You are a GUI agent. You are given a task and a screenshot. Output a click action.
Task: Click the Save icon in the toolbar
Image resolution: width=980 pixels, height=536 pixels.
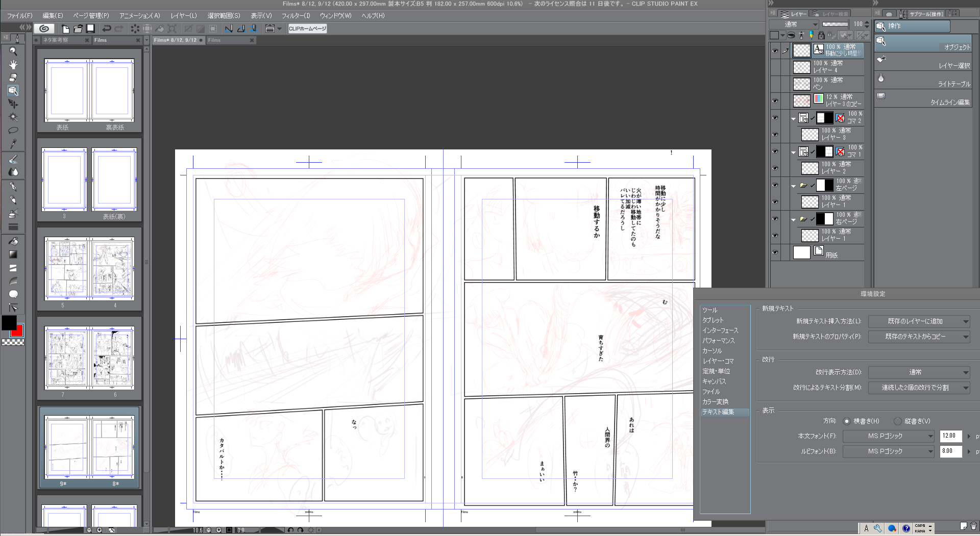pyautogui.click(x=90, y=29)
